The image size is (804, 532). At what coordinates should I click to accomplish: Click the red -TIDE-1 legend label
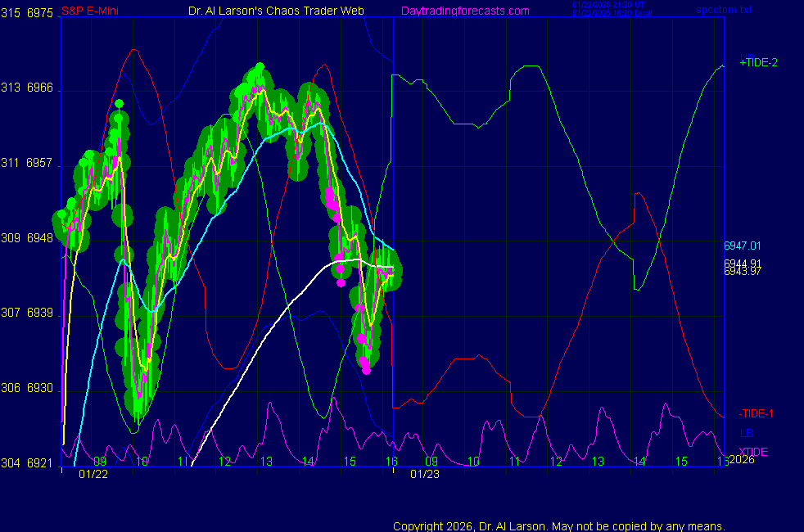pos(757,414)
